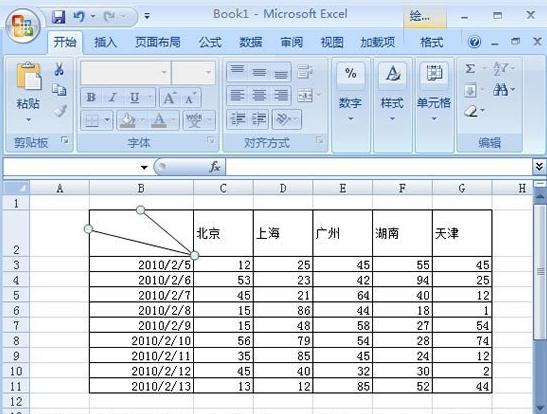Image resolution: width=547 pixels, height=414 pixels.
Task: Switch to the 视图 tab
Action: pos(332,42)
